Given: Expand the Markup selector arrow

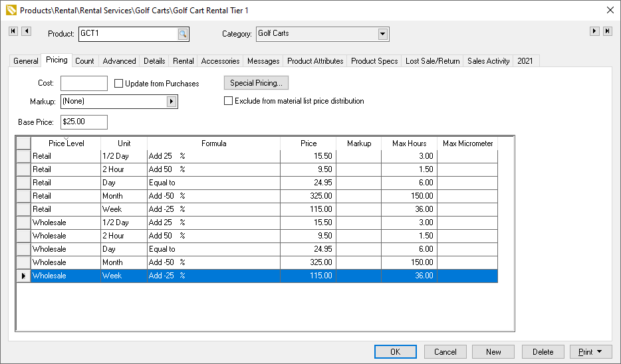Looking at the screenshot, I should tap(172, 102).
